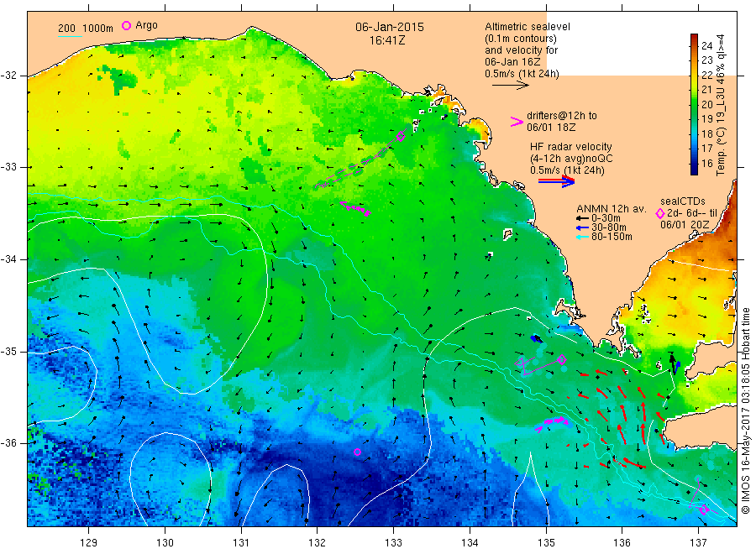Click the dark blue bottom of the color bar
The width and height of the screenshot is (756, 554).
pos(695,170)
